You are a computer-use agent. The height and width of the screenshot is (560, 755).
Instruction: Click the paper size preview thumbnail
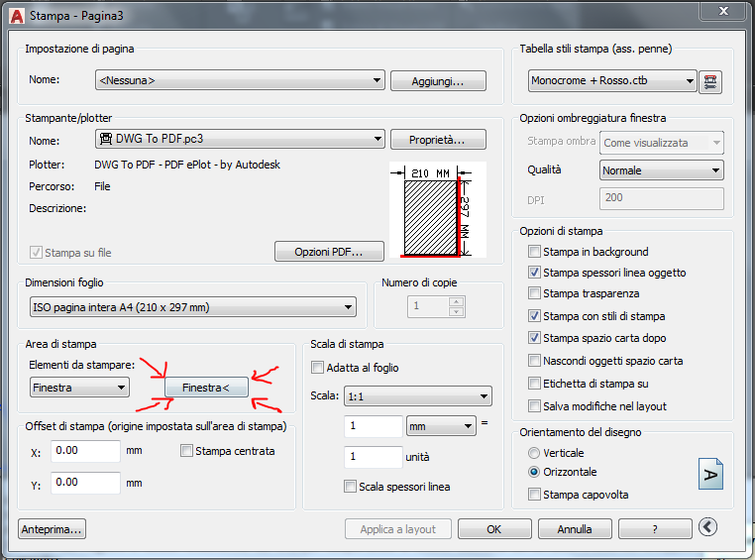pyautogui.click(x=438, y=210)
